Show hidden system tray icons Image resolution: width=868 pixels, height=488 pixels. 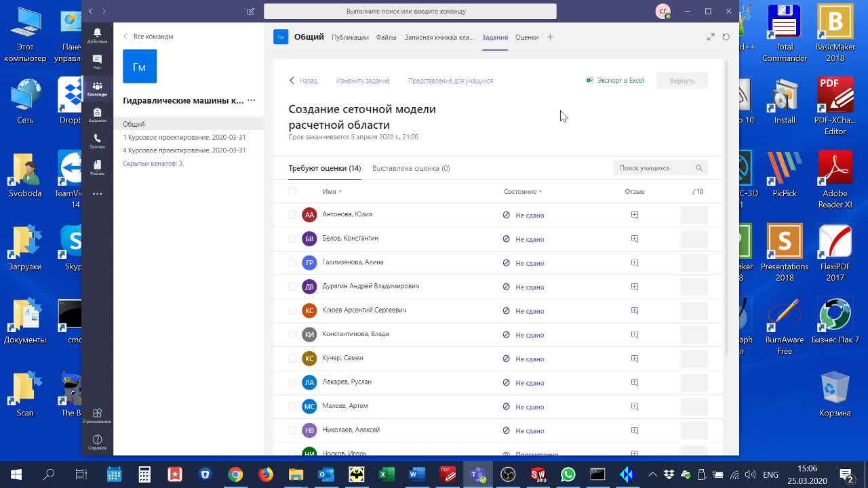pos(652,474)
